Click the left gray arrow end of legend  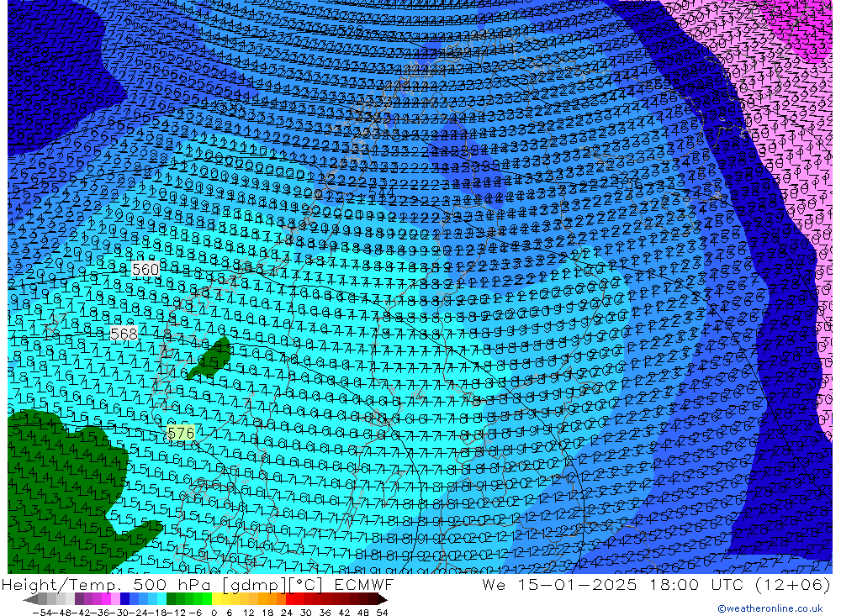(30, 599)
